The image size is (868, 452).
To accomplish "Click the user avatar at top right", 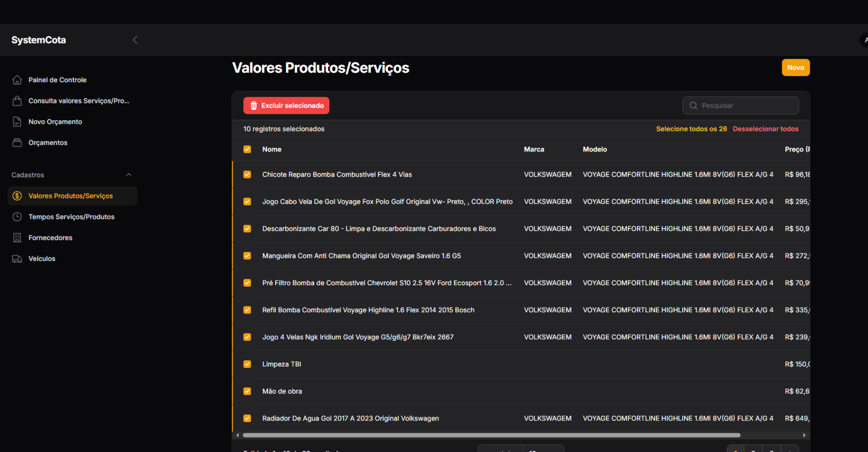I will tap(864, 40).
